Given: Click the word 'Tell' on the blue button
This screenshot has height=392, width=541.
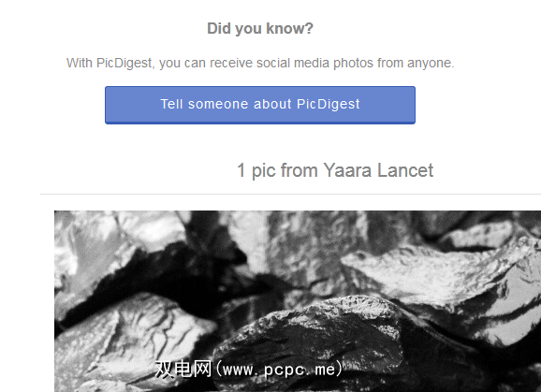Looking at the screenshot, I should (x=171, y=104).
